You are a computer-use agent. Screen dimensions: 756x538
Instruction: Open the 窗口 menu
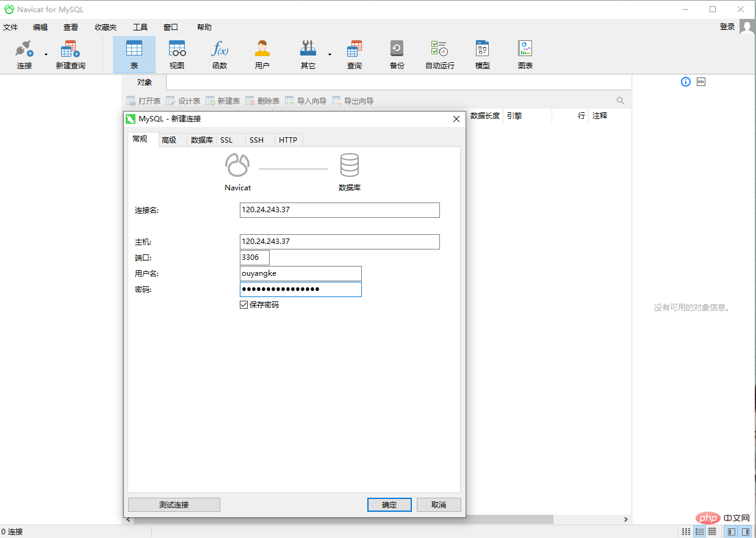tap(171, 27)
